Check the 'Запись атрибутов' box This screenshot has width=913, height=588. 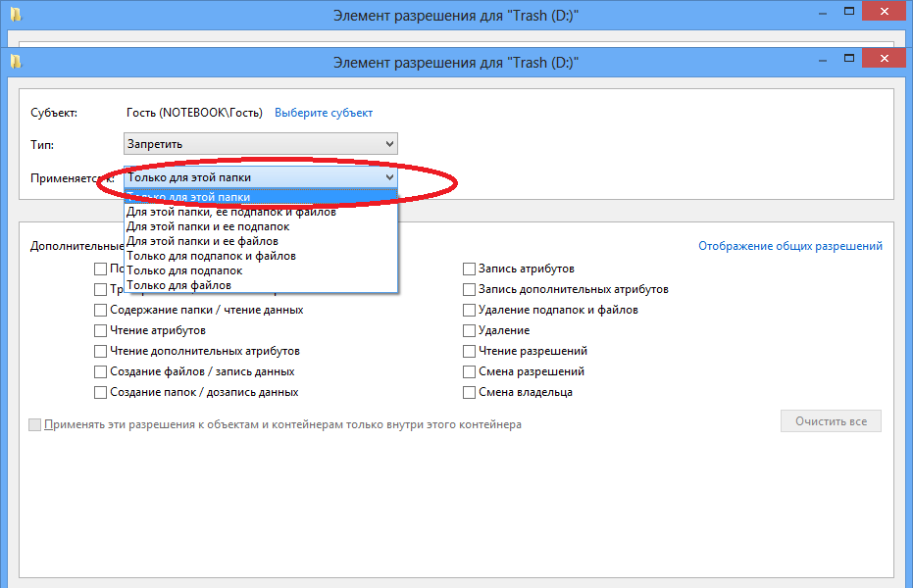[469, 269]
